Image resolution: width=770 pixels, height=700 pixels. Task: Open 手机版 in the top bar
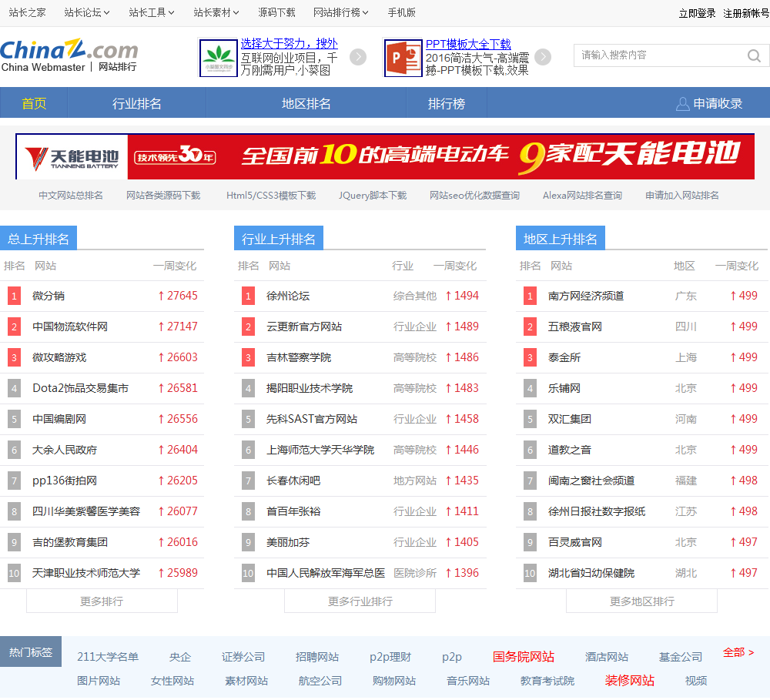pyautogui.click(x=402, y=12)
